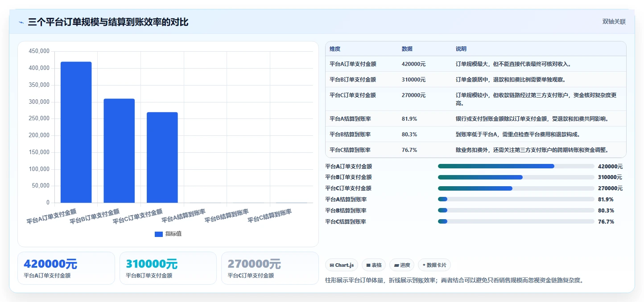Toggle the 指标值 legend color box
Viewport: 644px width, 302px height.
pos(158,234)
